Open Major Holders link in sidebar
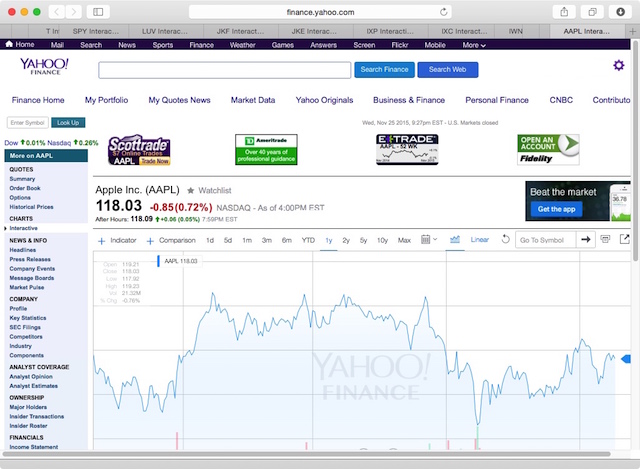 28,407
